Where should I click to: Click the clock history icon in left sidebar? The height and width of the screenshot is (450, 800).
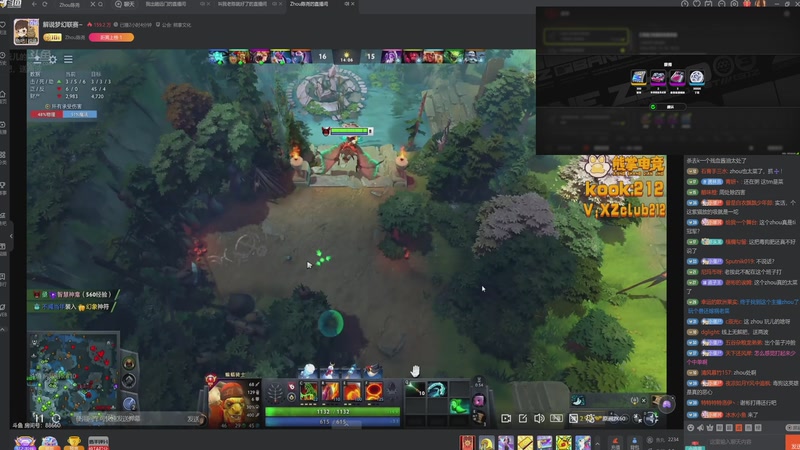pyautogui.click(x=3, y=55)
